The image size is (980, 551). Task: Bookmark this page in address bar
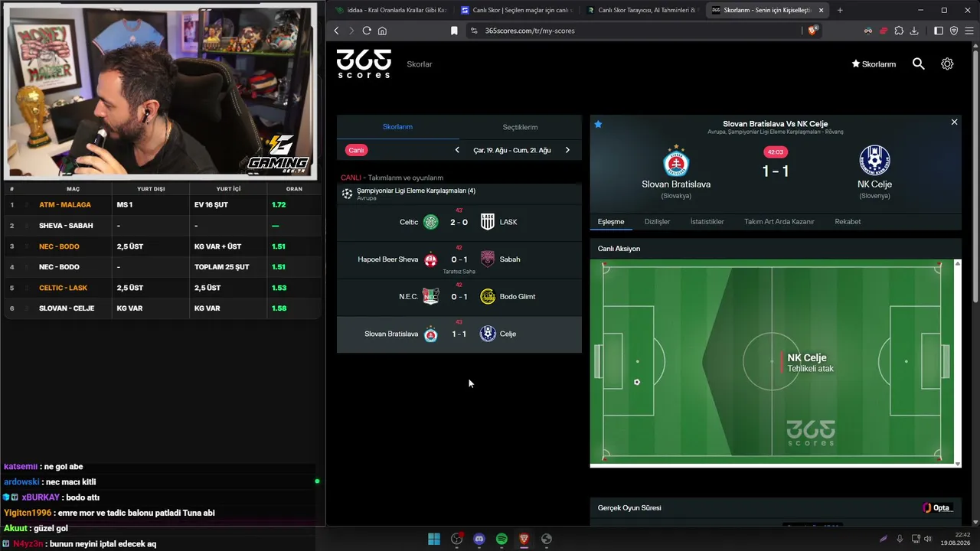pyautogui.click(x=454, y=31)
